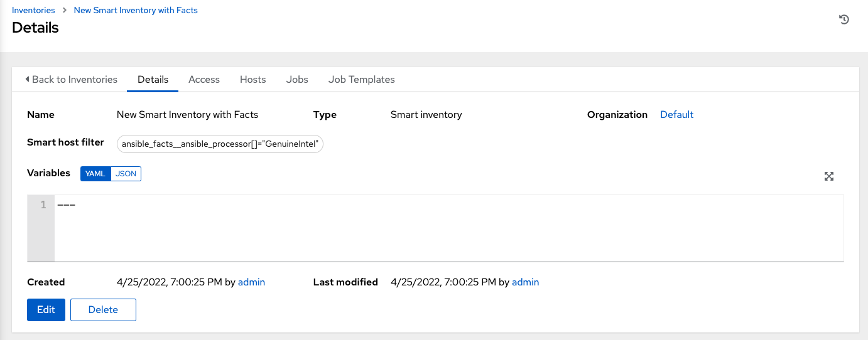
Task: Click inside the variables code editor
Action: [x=440, y=228]
